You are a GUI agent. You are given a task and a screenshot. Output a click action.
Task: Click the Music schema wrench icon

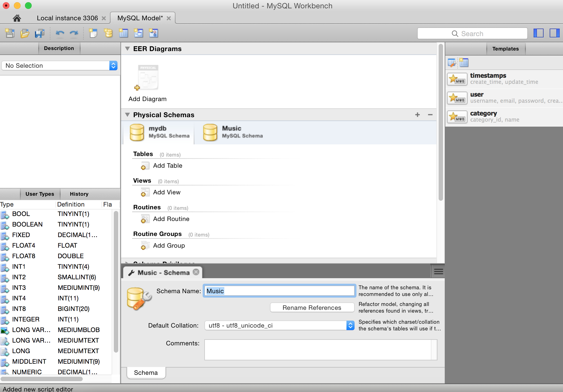coord(132,272)
